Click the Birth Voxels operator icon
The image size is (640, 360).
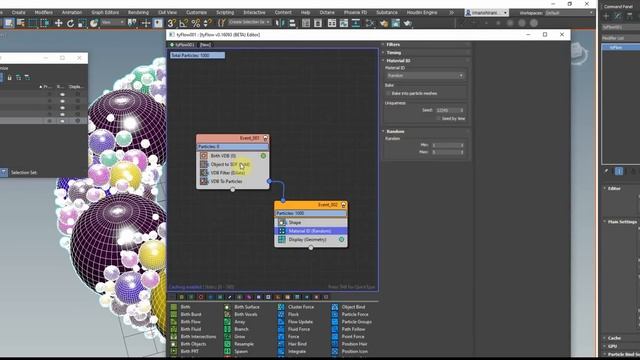pos(227,314)
